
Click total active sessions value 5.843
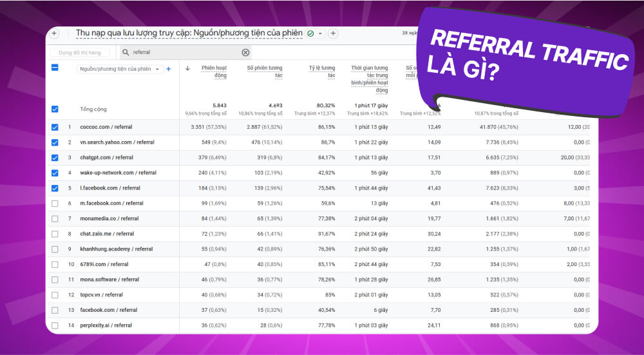click(220, 106)
